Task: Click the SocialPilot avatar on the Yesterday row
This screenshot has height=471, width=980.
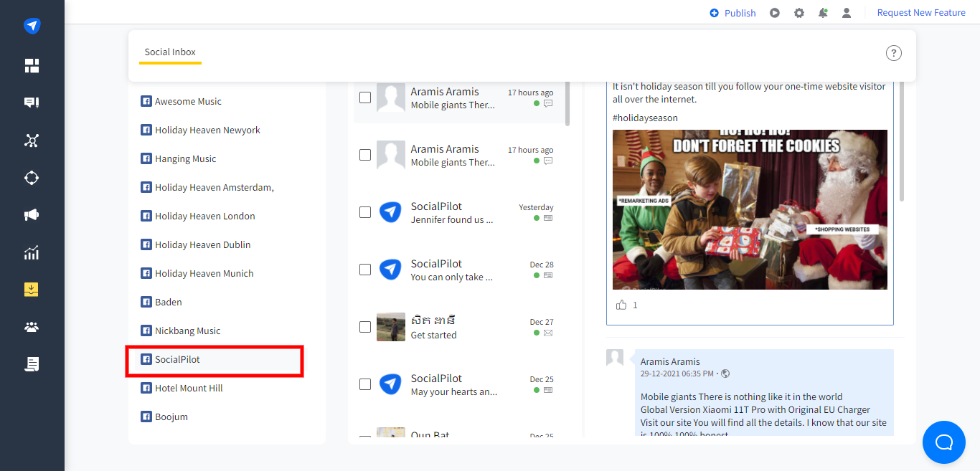Action: click(x=391, y=212)
